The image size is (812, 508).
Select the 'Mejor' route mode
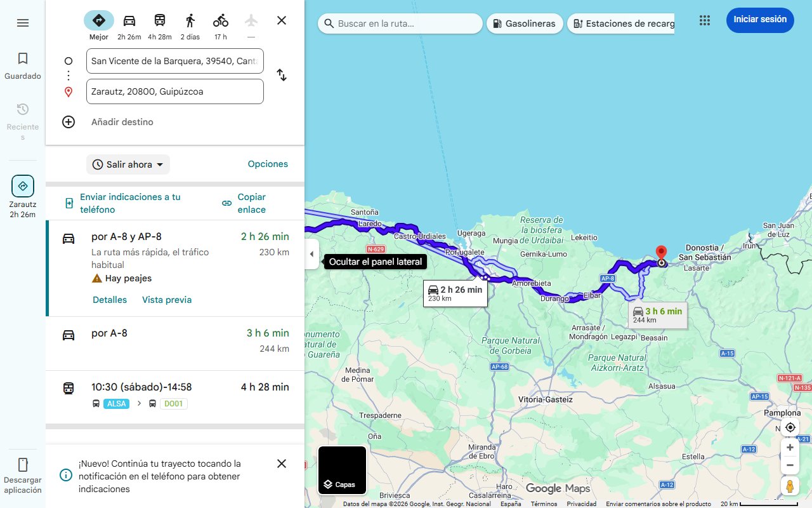point(98,20)
